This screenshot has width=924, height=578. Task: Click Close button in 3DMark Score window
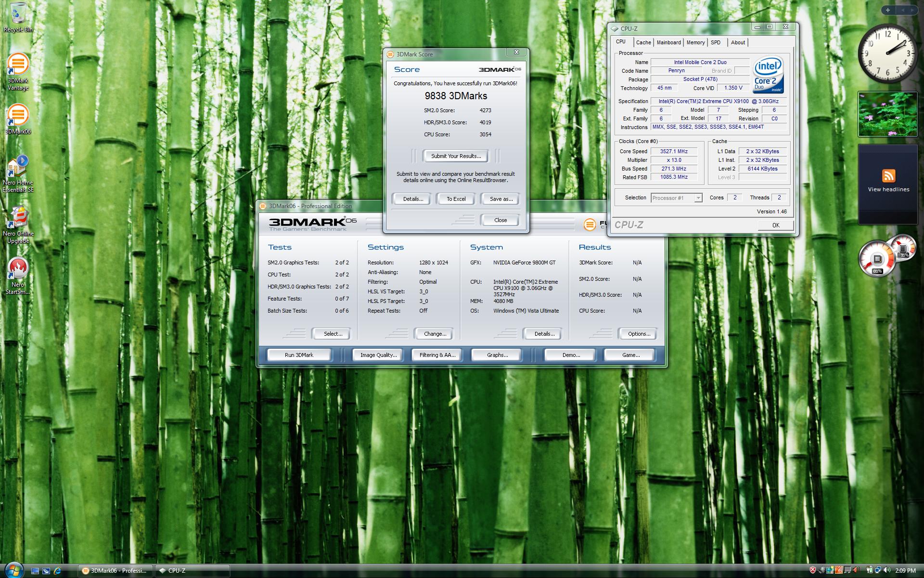click(500, 220)
